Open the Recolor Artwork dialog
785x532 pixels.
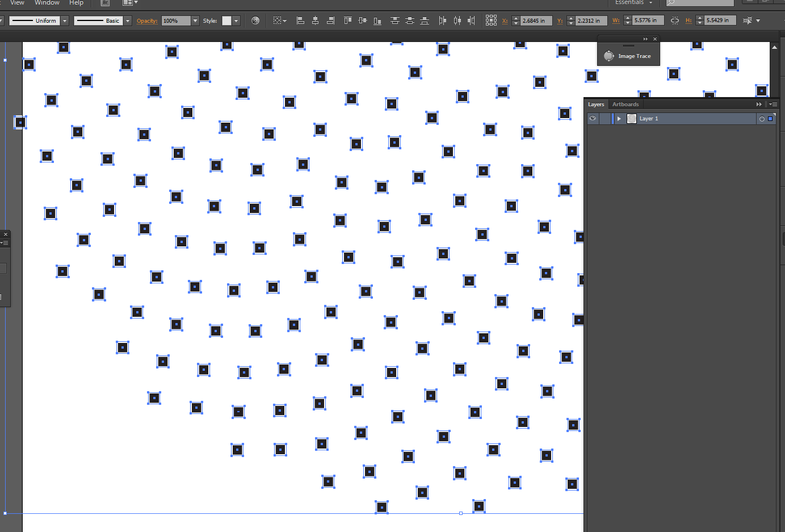pos(255,20)
